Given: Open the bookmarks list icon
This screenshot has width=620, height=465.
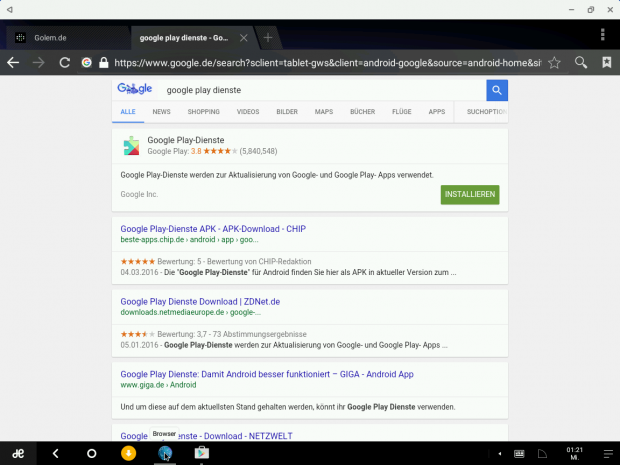Looking at the screenshot, I should coord(607,62).
